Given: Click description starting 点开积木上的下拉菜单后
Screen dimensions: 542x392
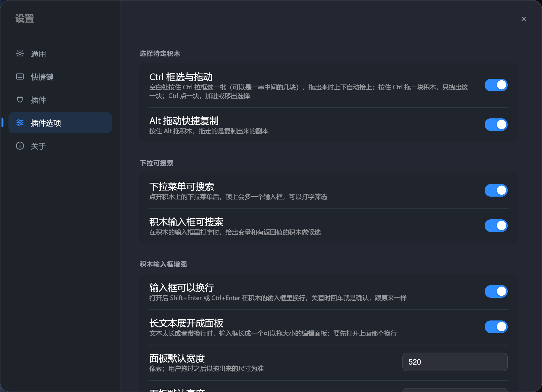Looking at the screenshot, I should coord(238,197).
